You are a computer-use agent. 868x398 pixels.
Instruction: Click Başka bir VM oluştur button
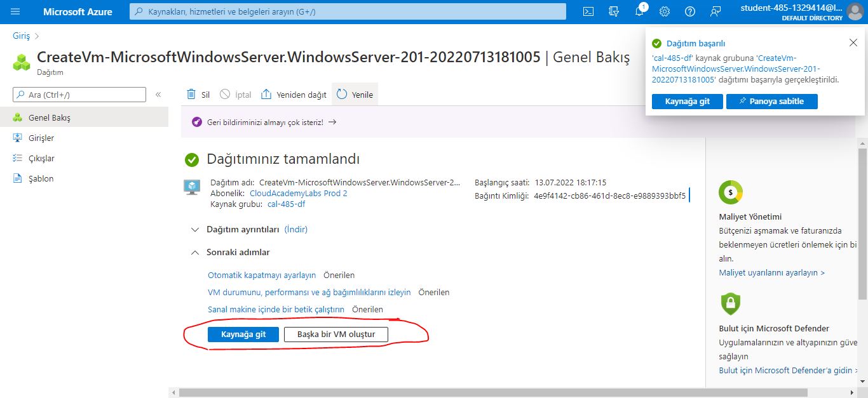coord(336,335)
